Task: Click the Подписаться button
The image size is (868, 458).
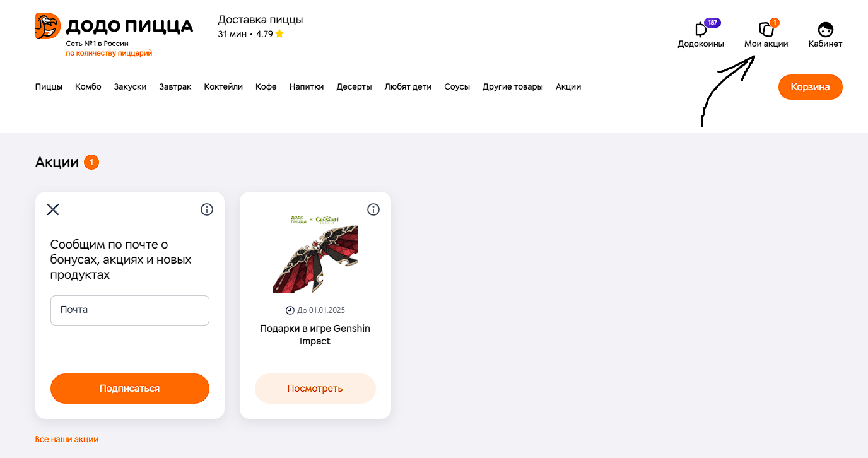Action: click(x=130, y=389)
